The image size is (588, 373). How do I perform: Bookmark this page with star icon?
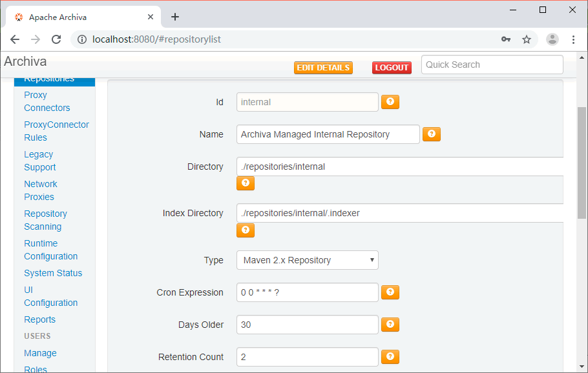tap(527, 39)
